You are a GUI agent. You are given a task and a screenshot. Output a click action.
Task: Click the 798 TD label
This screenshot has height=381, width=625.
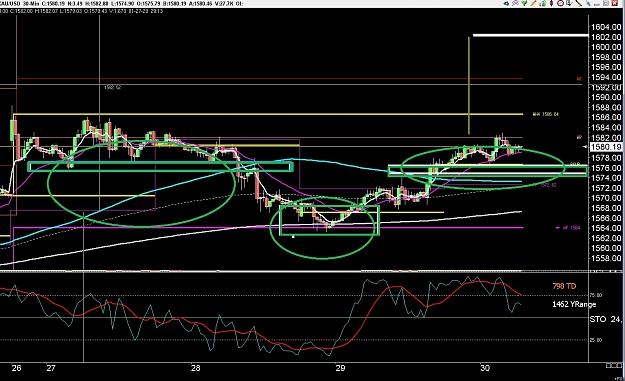[x=564, y=286]
